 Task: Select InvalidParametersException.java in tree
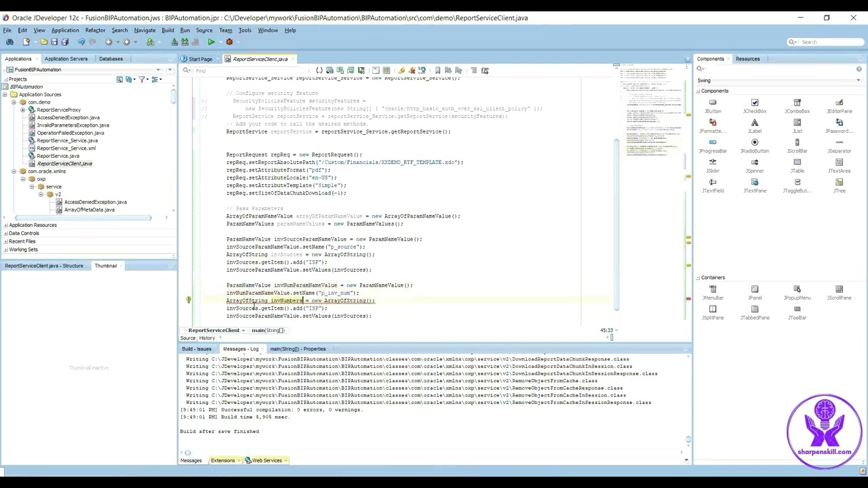73,125
